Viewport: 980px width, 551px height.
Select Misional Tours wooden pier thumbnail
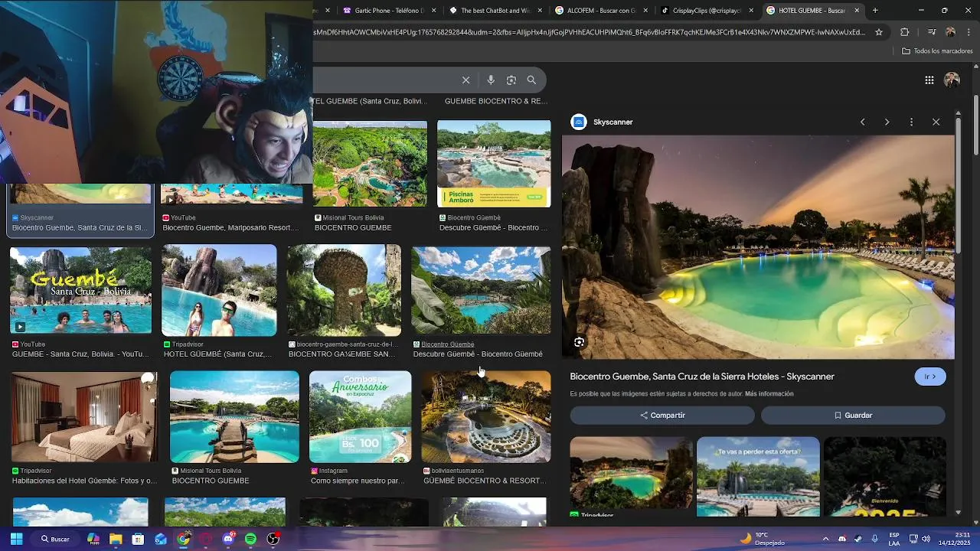(234, 417)
